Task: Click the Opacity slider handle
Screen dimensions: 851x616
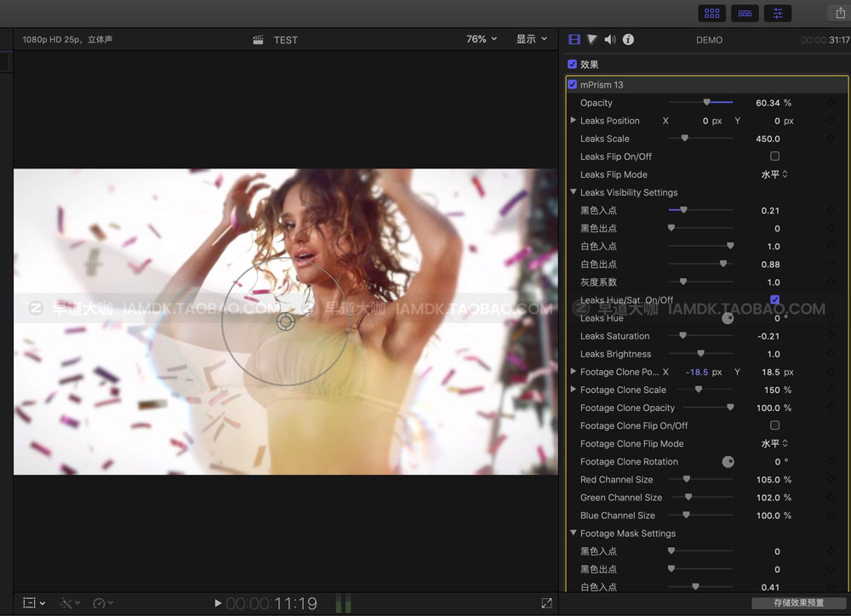Action: coord(706,103)
